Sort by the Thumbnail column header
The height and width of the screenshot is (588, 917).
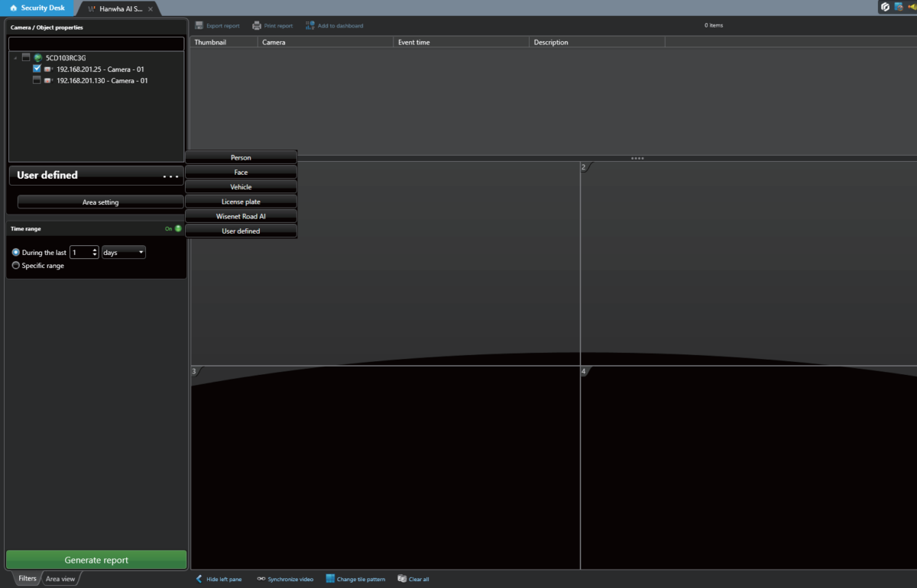click(224, 42)
